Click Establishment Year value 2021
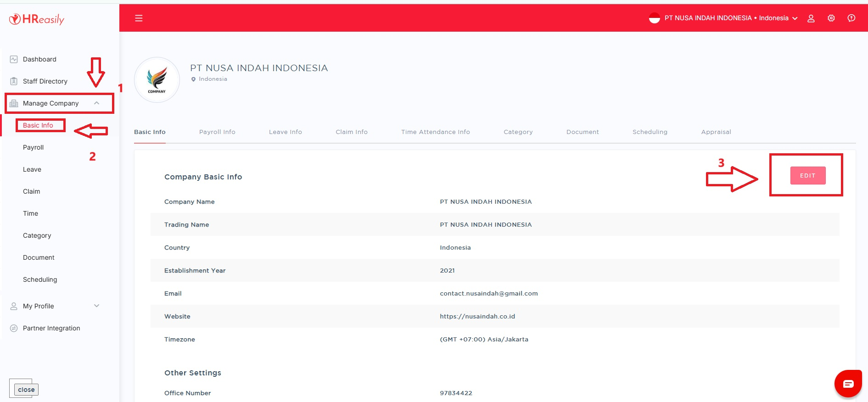 click(447, 271)
